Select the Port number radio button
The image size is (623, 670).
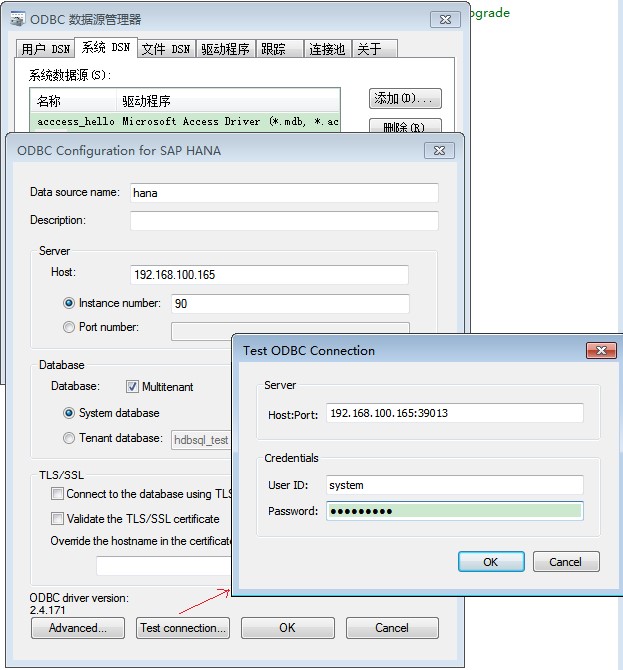tap(69, 327)
